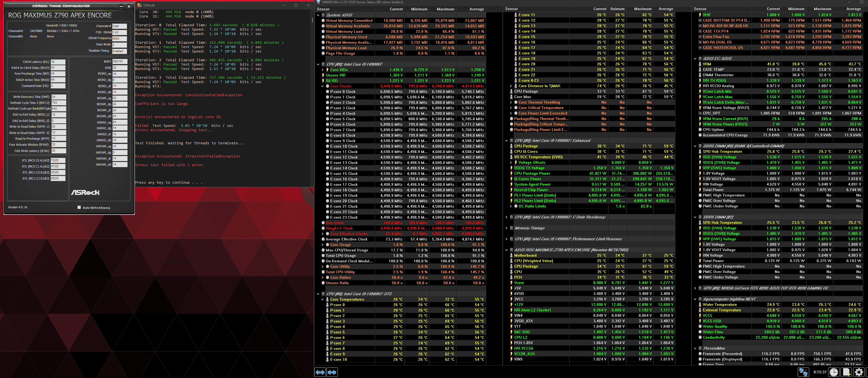Toggle the Auto Refresh(sec) checkbox
Viewport: 868px width, 378px height.
79,207
